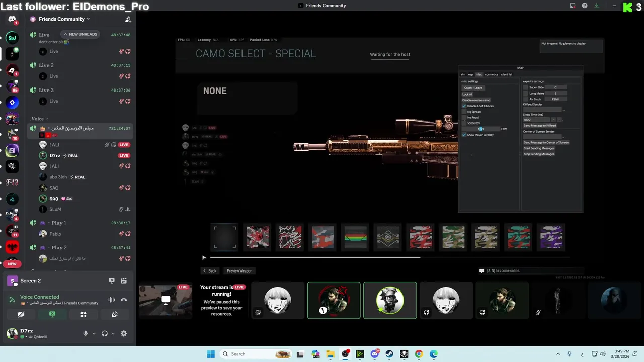Screen dimensions: 644x362
Task: Enable the No Recoil checkbox
Action: click(464, 117)
